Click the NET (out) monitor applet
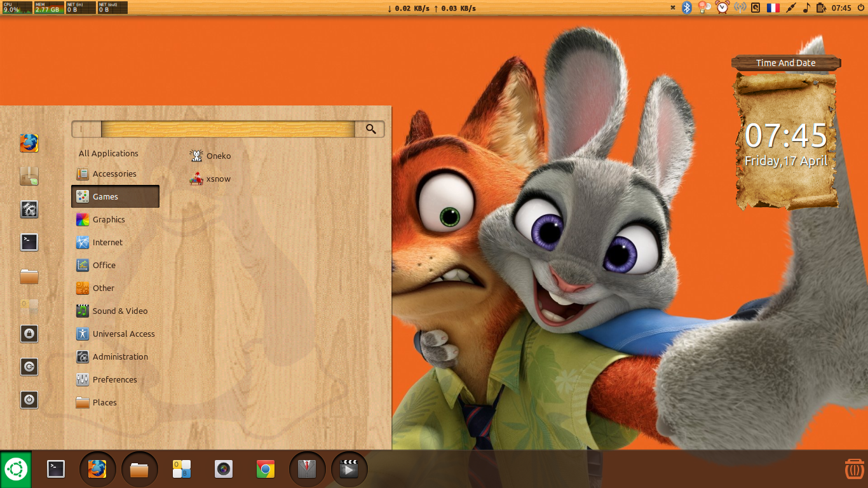This screenshot has height=488, width=868. [x=112, y=8]
